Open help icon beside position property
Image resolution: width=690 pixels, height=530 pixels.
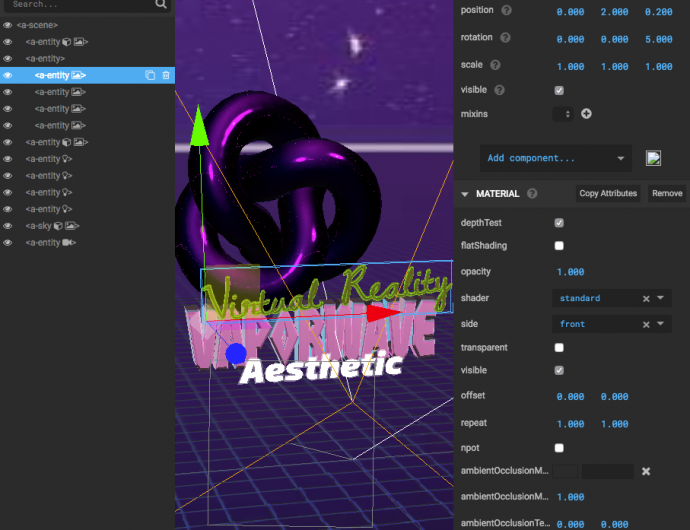(506, 10)
